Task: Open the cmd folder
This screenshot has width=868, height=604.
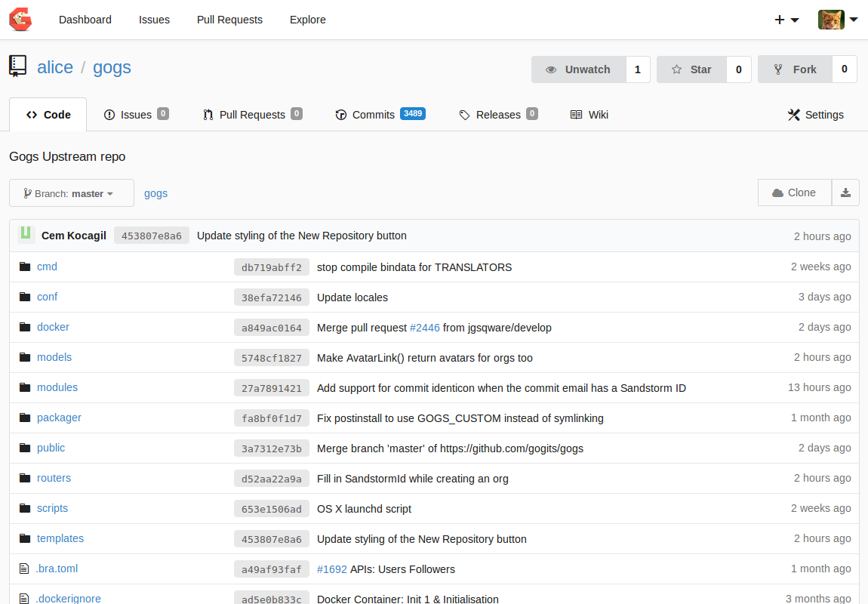Action: coord(47,267)
